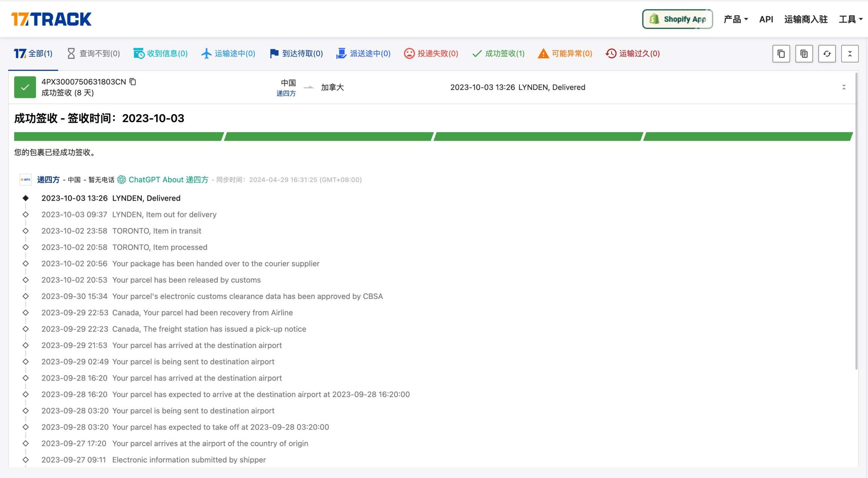This screenshot has width=868, height=478.
Task: Click diamond marker for 2023-10-02 23:58 event
Action: [x=25, y=231]
